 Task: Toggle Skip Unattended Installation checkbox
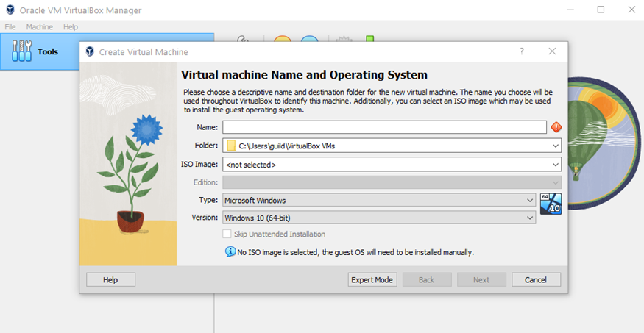(x=227, y=234)
